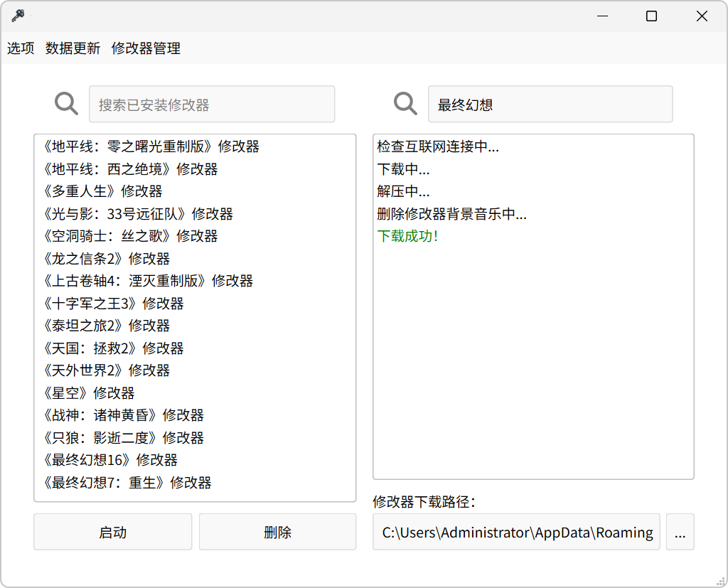Maximize the trainer manager window
Screen dimensions: 728x588
pos(651,16)
